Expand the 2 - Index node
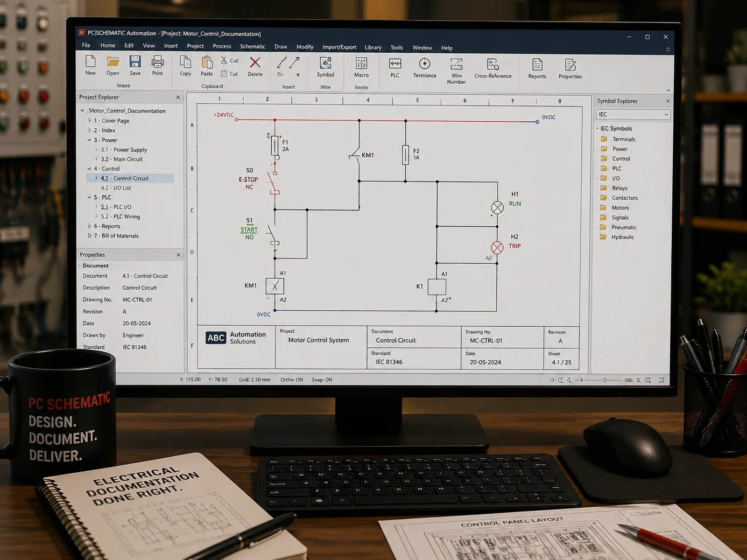The height and width of the screenshot is (560, 747). click(x=90, y=130)
